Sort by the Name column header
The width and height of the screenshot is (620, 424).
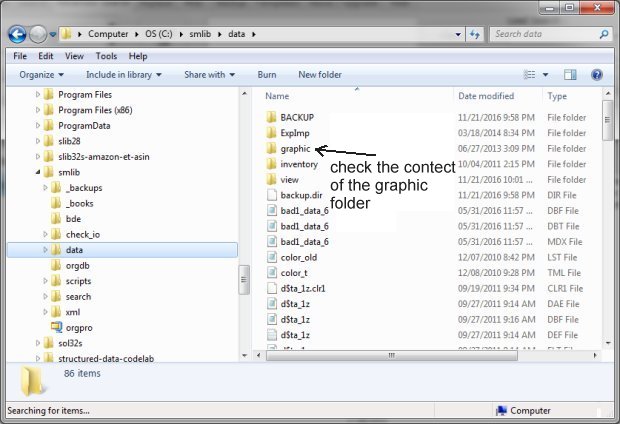pyautogui.click(x=277, y=96)
